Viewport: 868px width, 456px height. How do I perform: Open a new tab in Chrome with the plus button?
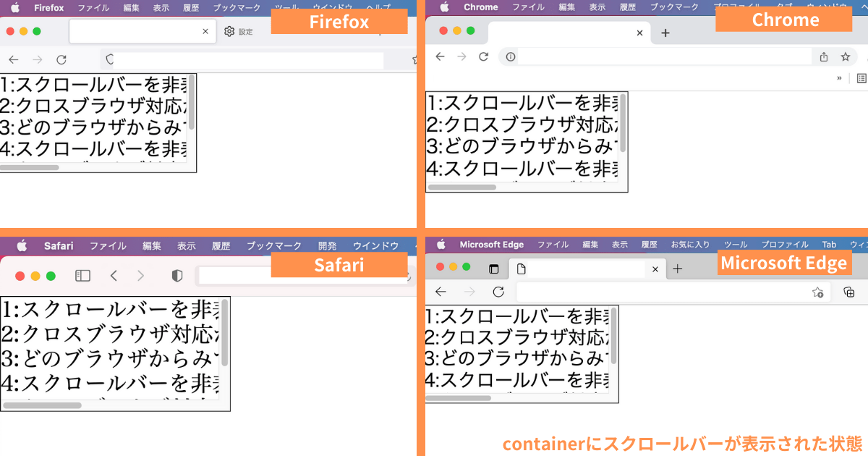pos(665,33)
